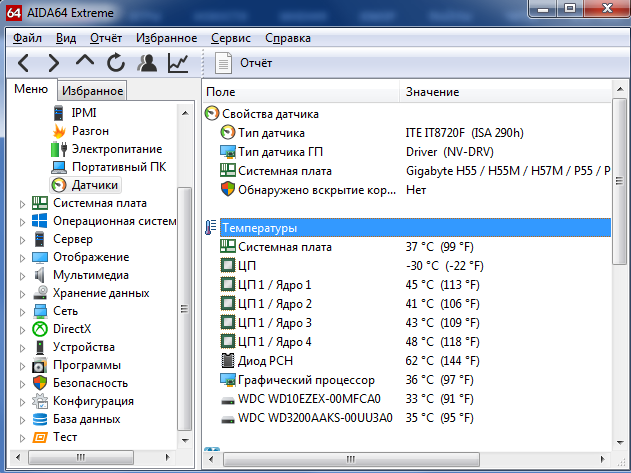The image size is (631, 473).
Task: Click the right panel vertical scrollbar thumb
Action: 619,182
